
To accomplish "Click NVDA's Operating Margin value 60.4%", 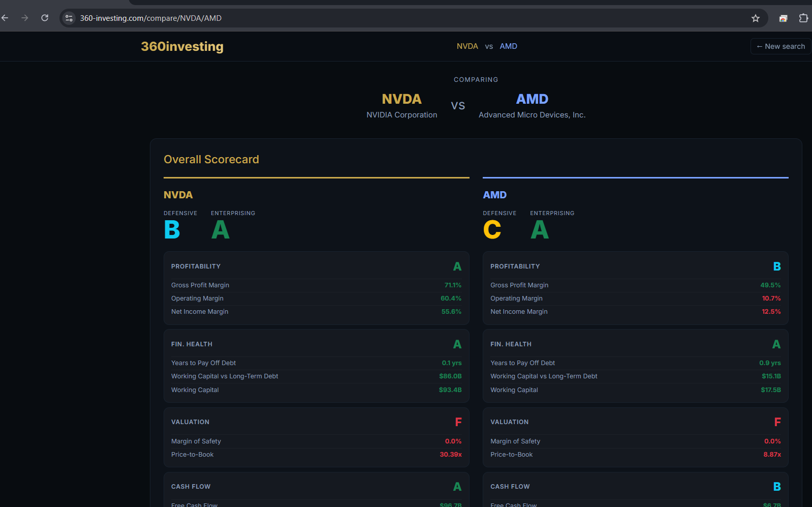I will [x=451, y=299].
